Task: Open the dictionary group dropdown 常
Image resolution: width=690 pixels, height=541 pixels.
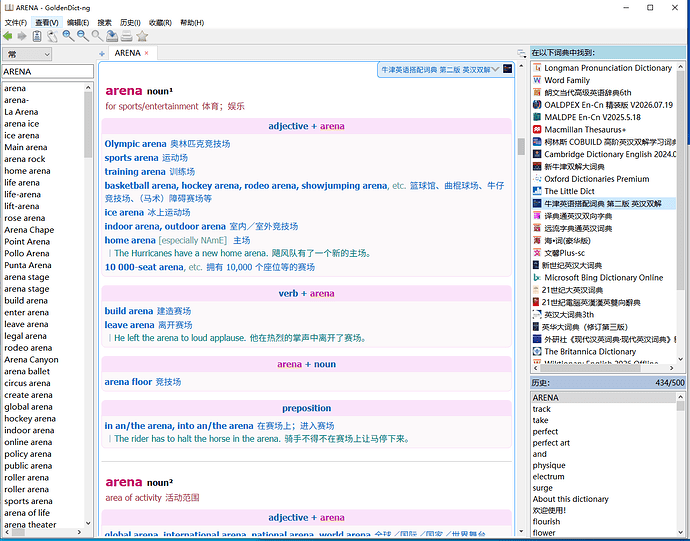Action: (x=27, y=54)
